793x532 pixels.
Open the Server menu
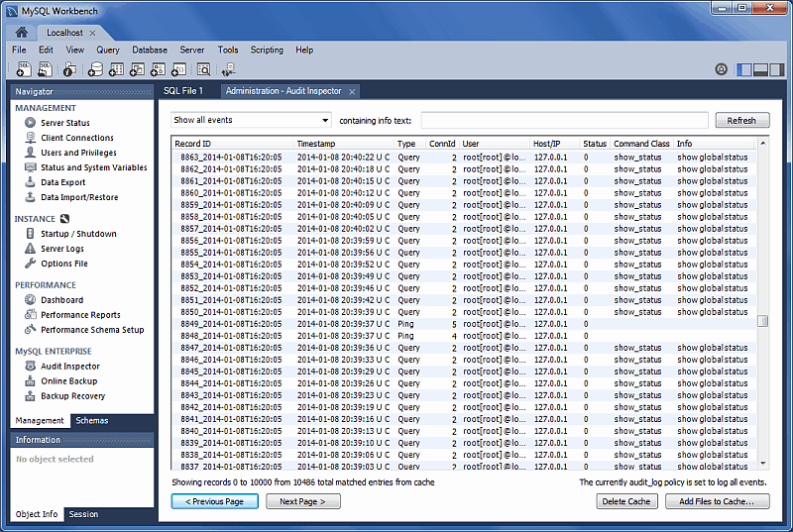click(192, 50)
